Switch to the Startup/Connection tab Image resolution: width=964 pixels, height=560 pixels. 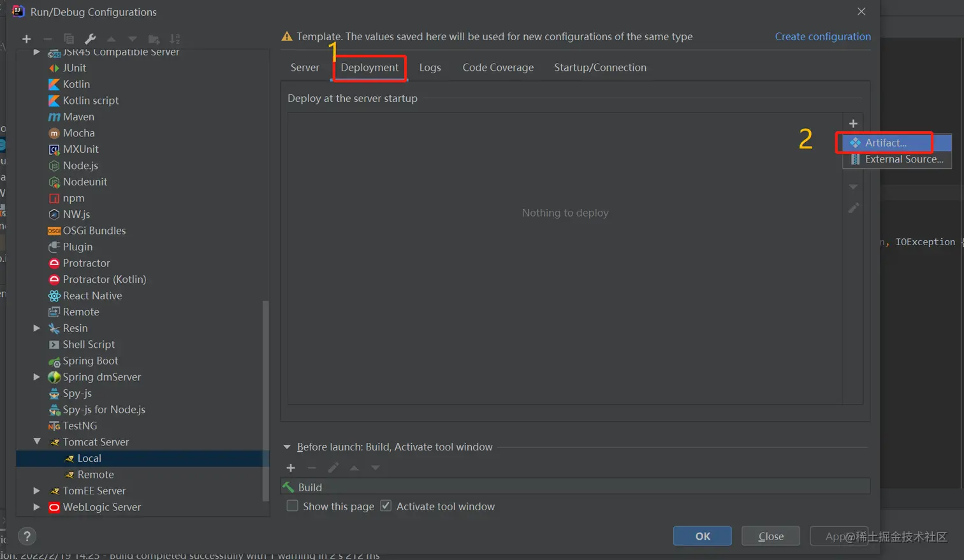pos(600,68)
